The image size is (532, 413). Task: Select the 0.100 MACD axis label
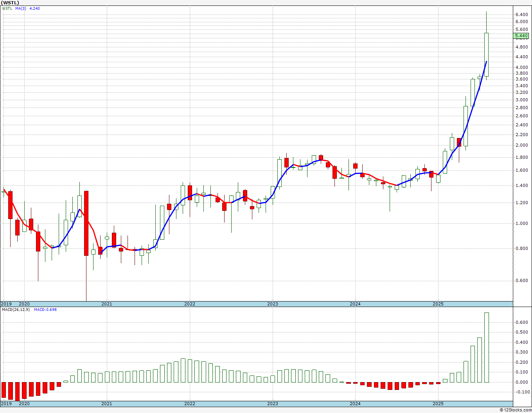(x=522, y=372)
